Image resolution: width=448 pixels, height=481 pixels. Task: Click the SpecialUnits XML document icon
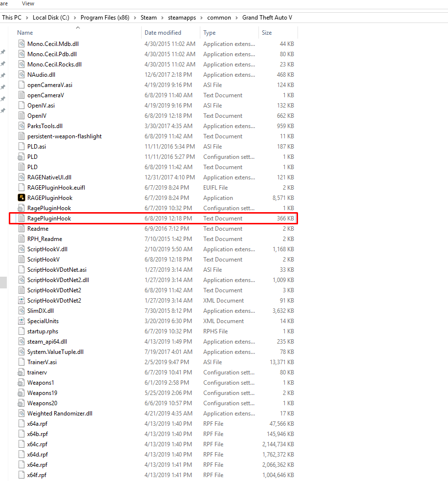click(21, 321)
